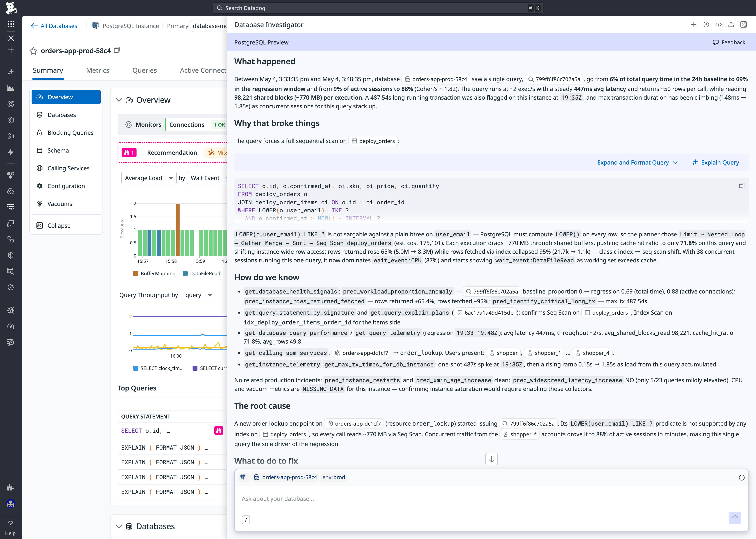This screenshot has height=539, width=756.
Task: Click the integrations puzzle icon
Action: [x=11, y=488]
